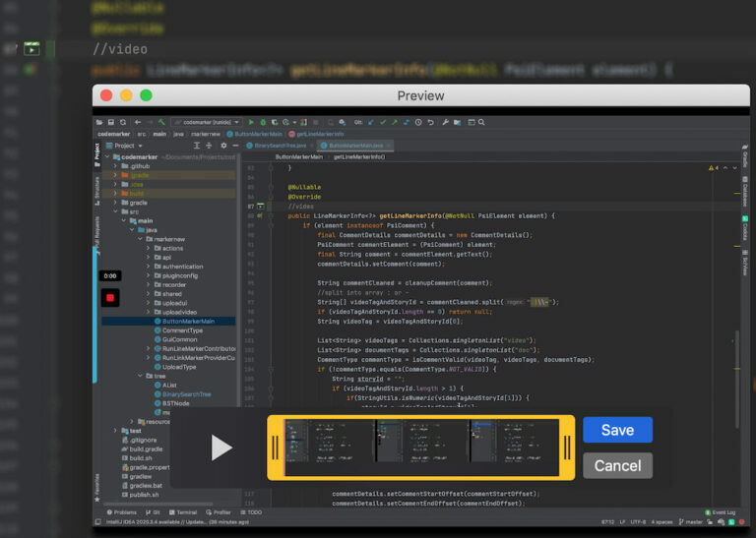Stop recording with the red square button
This screenshot has width=756, height=538.
coord(110,298)
